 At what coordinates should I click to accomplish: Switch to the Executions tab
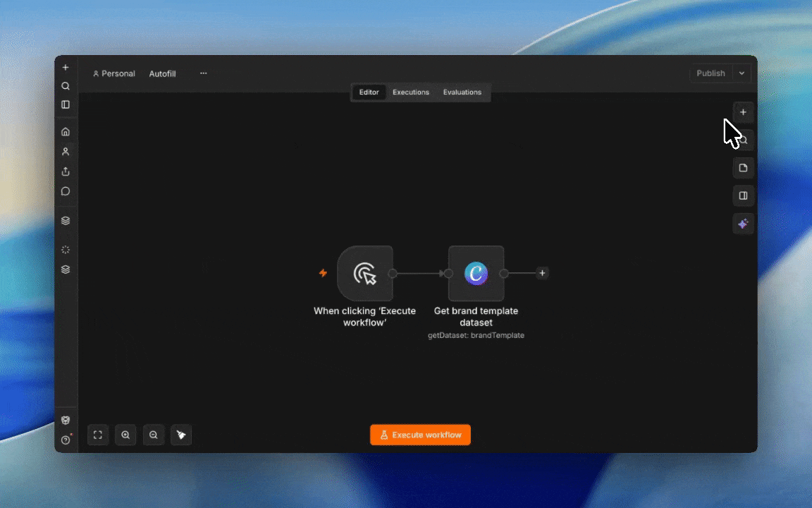click(x=411, y=92)
